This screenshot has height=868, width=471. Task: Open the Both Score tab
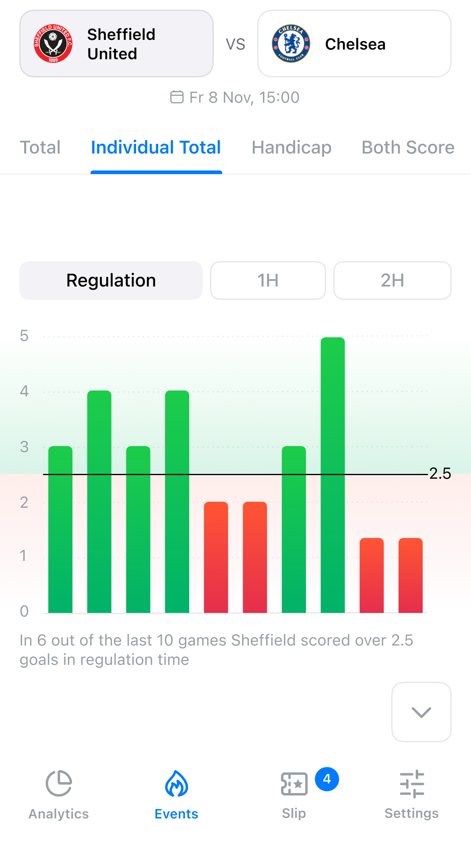(408, 147)
